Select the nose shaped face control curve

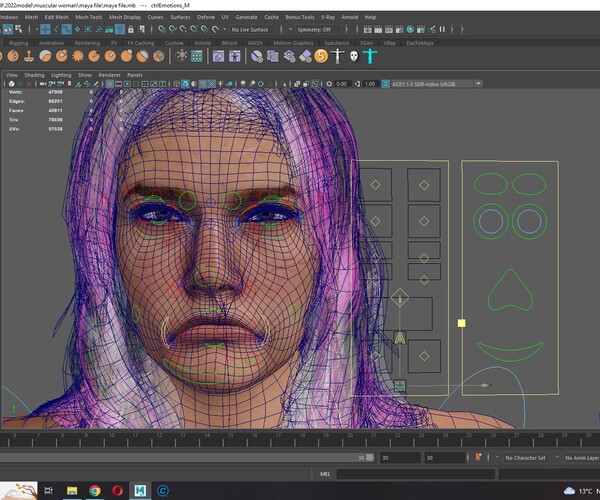click(510, 290)
